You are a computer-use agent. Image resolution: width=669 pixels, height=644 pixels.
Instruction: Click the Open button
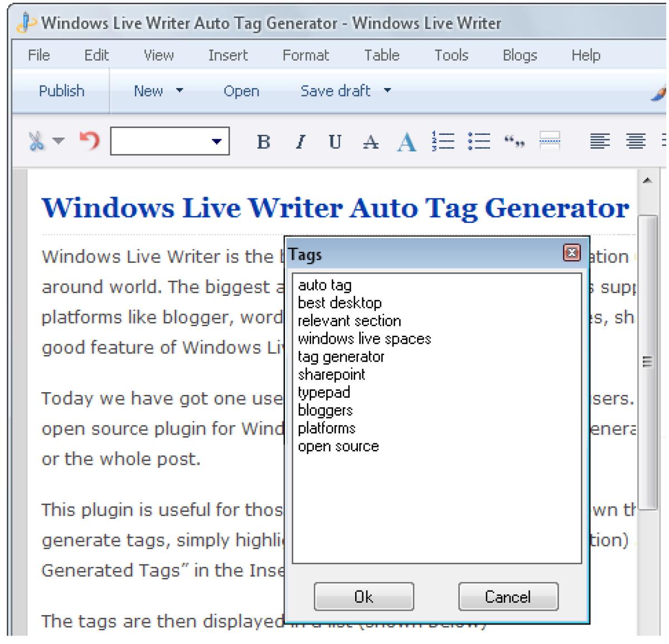[241, 91]
